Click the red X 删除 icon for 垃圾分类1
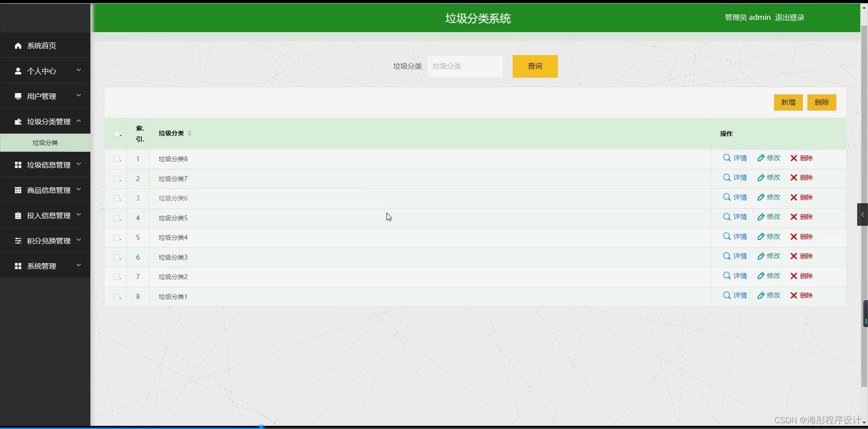868x429 pixels. (x=794, y=295)
